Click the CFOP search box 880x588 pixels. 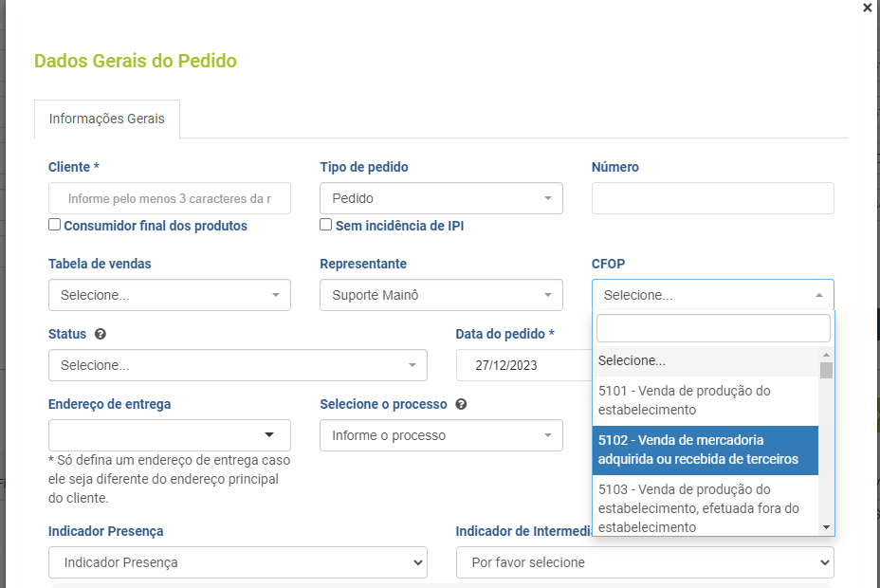(713, 328)
